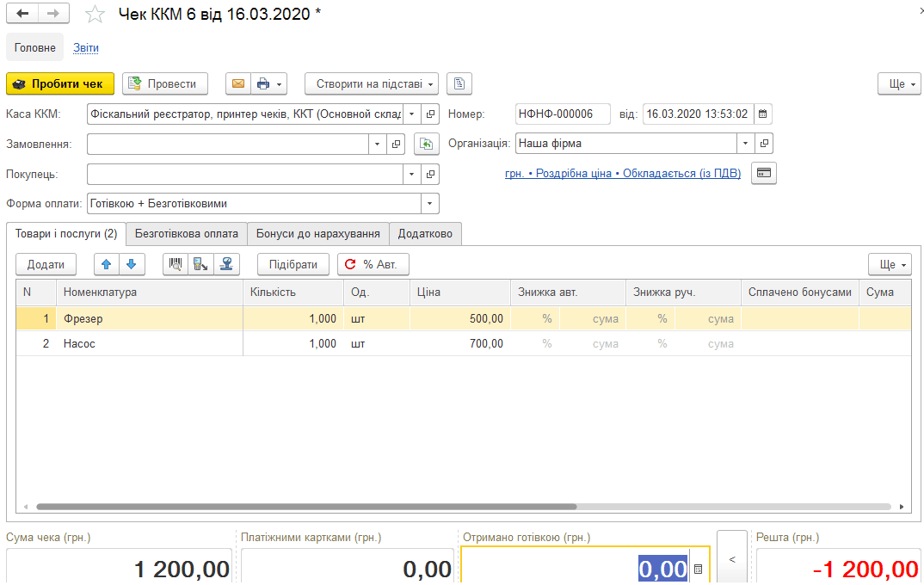The height and width of the screenshot is (585, 924).
Task: Click the Номер input field
Action: (563, 114)
